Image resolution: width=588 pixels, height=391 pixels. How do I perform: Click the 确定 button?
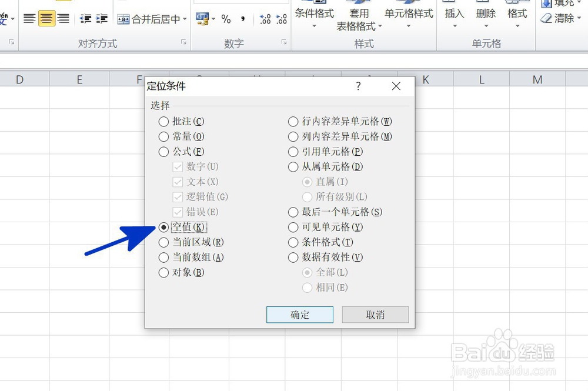(299, 315)
